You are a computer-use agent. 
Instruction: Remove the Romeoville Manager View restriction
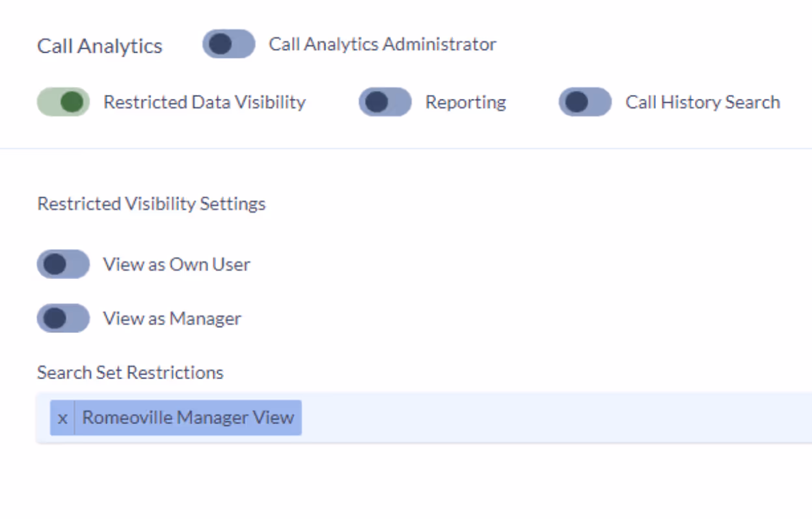point(62,418)
